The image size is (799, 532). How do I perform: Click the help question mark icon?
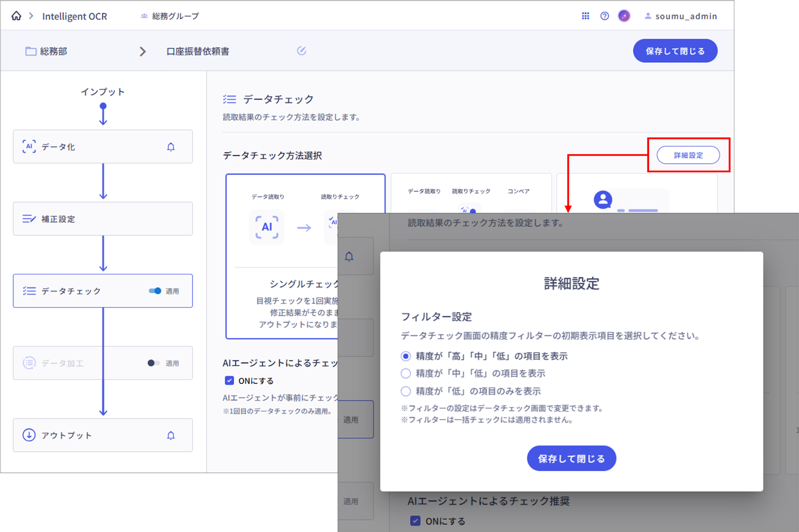pos(604,15)
